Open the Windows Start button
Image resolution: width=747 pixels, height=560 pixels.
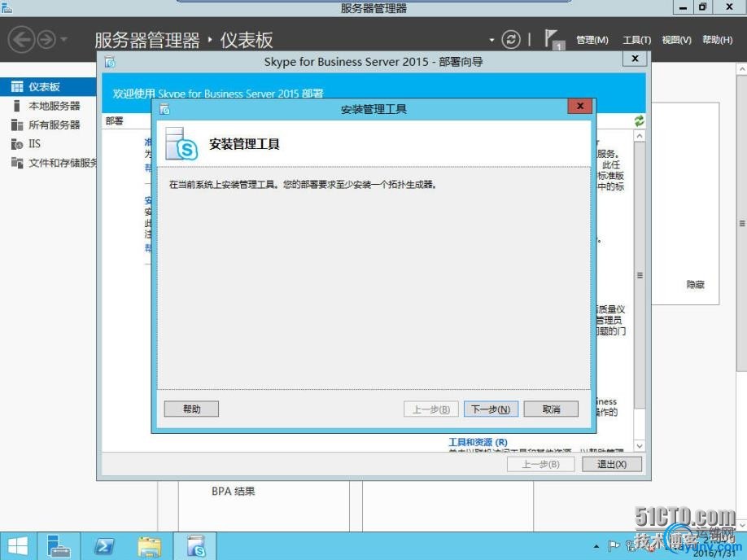point(18,546)
